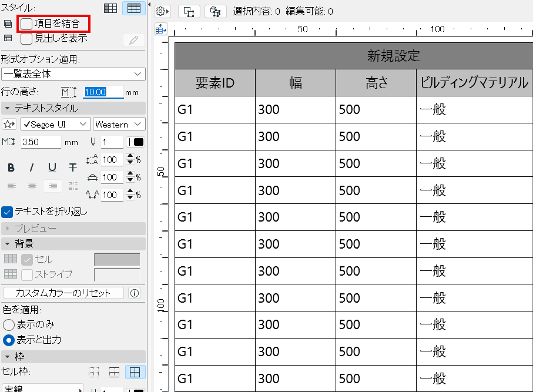533x392 pixels.
Task: Adjust the character spacing 100% stepper
Action: [130, 195]
